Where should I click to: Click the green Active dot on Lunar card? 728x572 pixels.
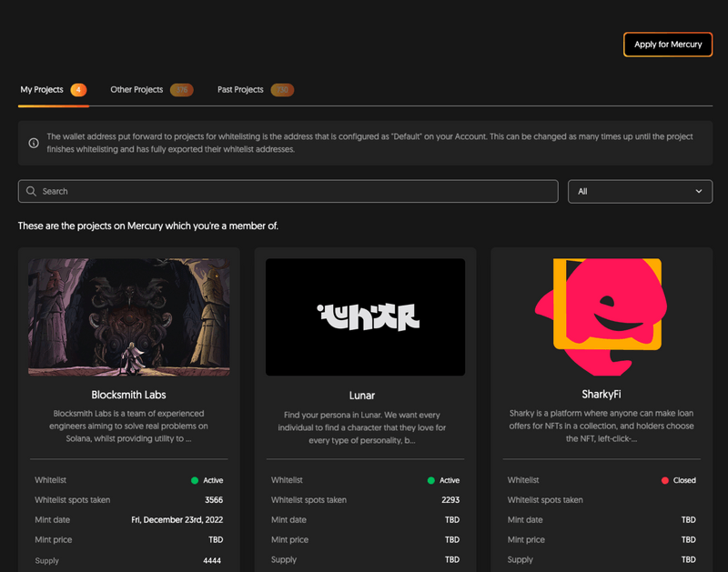click(430, 480)
